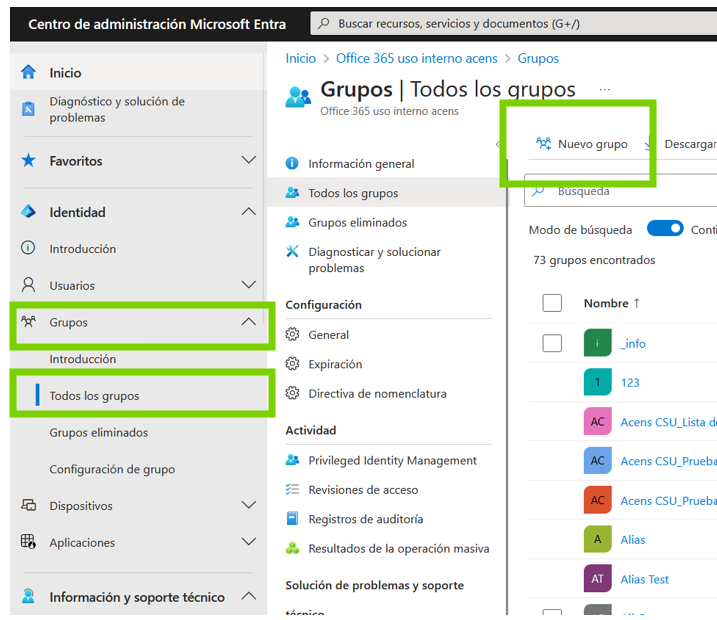717x620 pixels.
Task: Click the Registros de auditoría book icon
Action: [292, 518]
